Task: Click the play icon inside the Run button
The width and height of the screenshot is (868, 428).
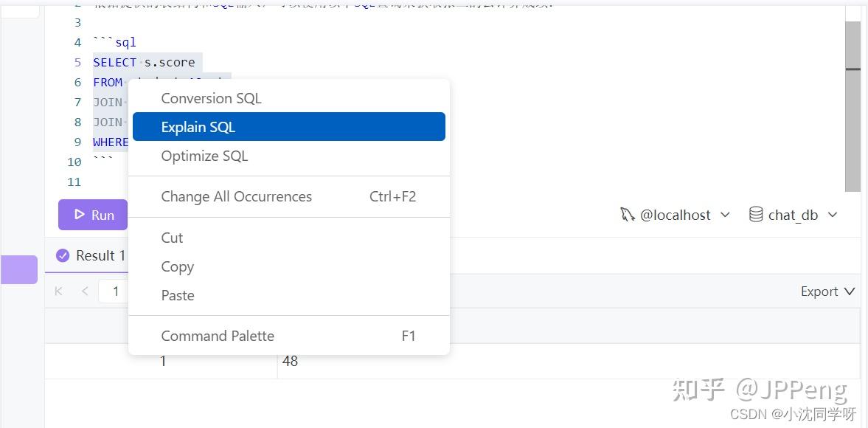Action: [79, 214]
